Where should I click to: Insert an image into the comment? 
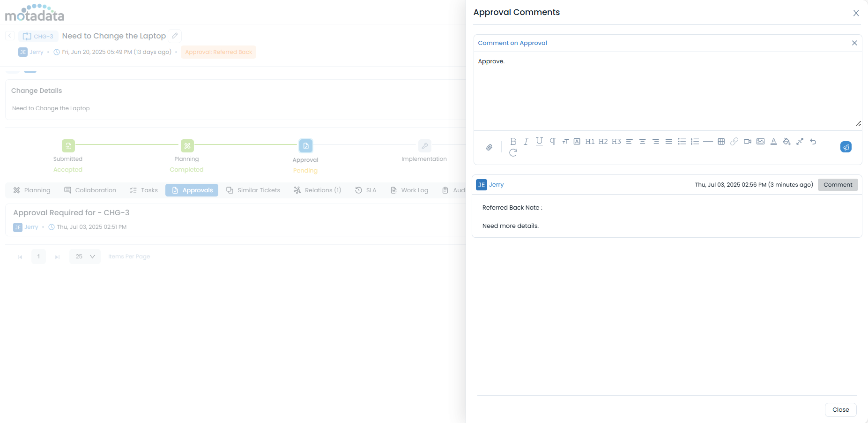[760, 141]
